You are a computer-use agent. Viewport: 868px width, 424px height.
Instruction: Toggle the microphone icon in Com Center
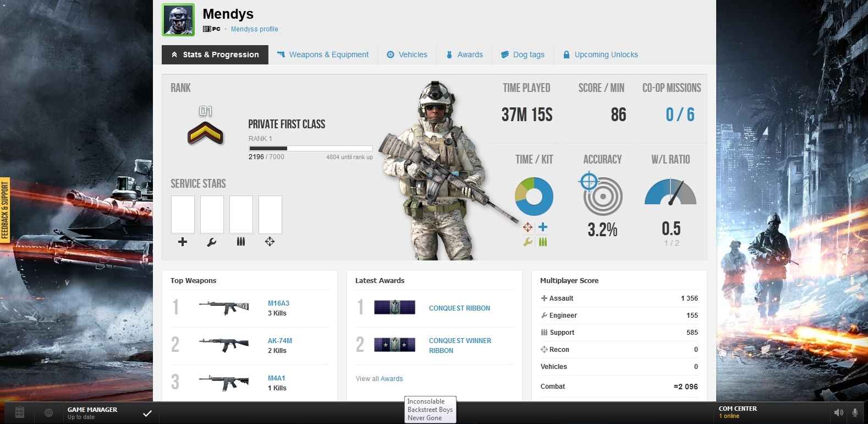[x=855, y=412]
